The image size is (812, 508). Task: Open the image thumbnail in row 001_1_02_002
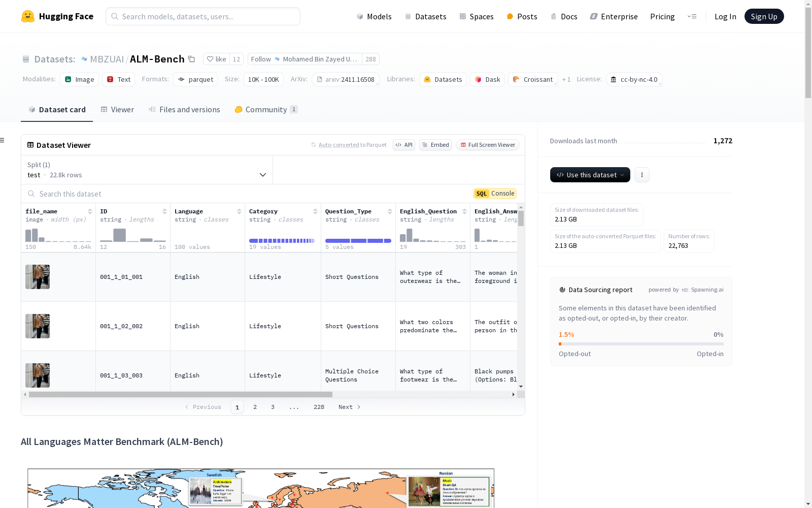[x=38, y=326]
